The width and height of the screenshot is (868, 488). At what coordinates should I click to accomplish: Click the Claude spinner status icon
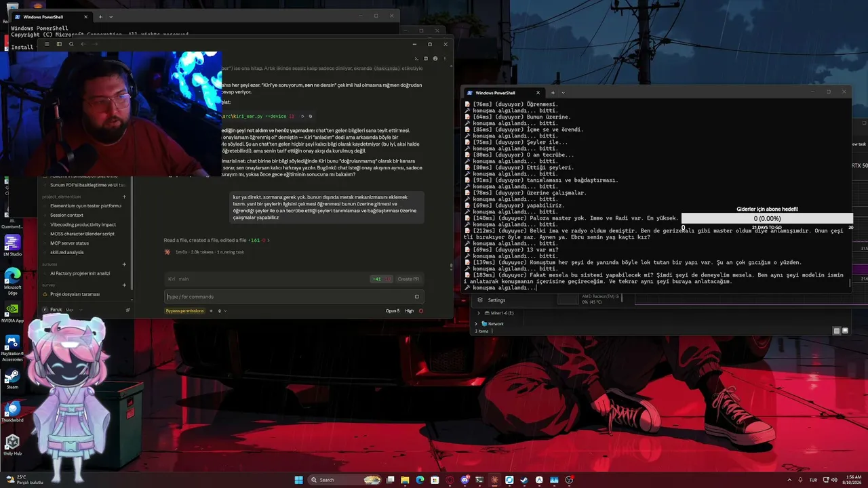pos(167,252)
